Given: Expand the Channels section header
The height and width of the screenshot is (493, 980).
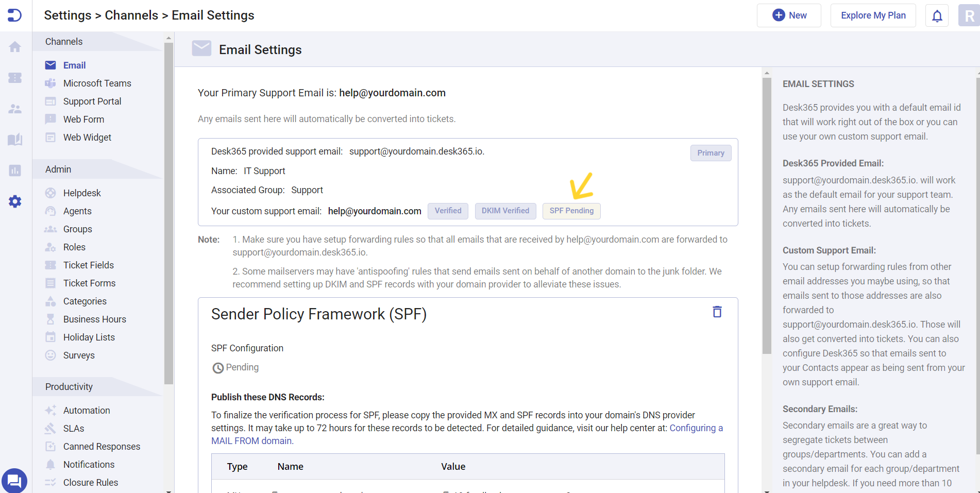Looking at the screenshot, I should pyautogui.click(x=63, y=41).
